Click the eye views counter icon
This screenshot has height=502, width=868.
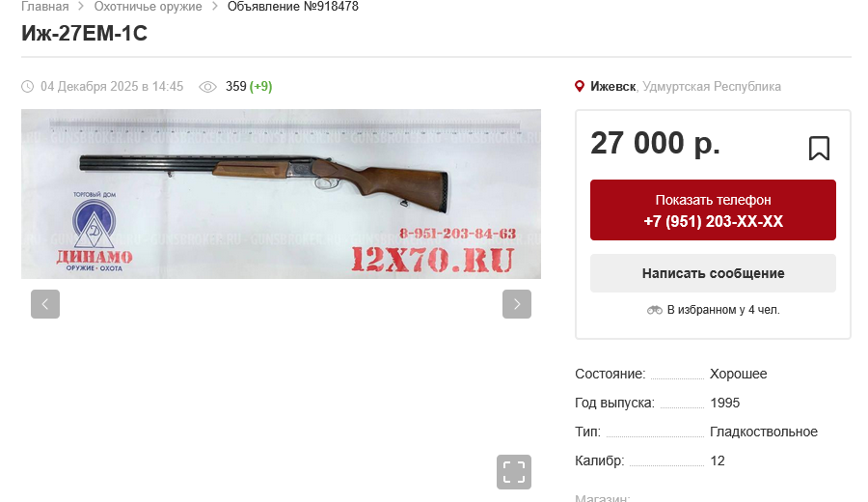(x=207, y=87)
